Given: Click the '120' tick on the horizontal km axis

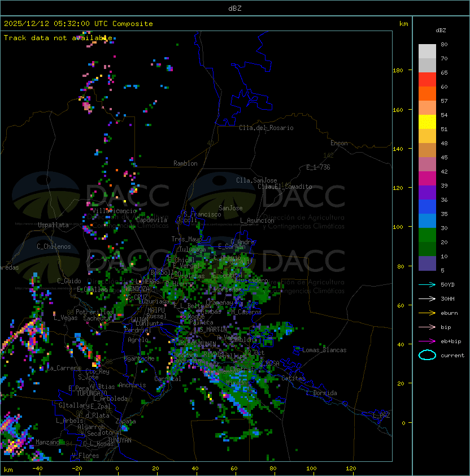Looking at the screenshot, I should tap(351, 469).
